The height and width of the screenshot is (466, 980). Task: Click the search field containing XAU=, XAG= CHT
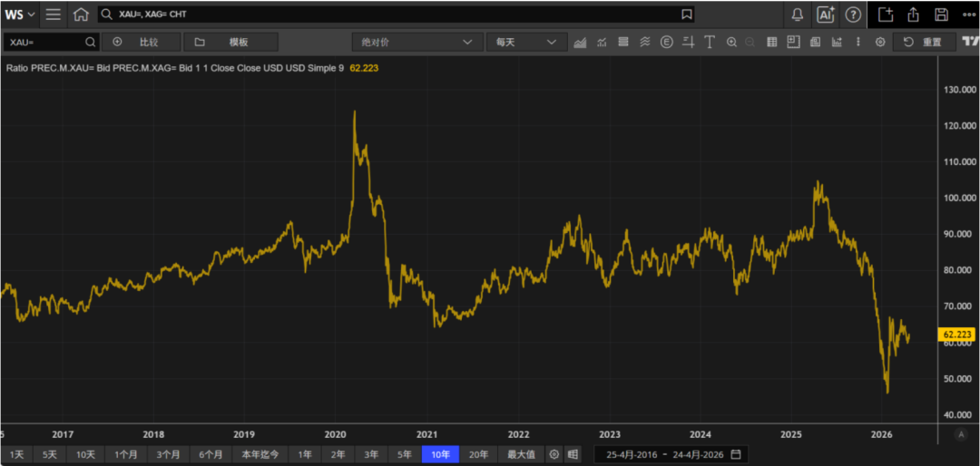click(x=396, y=15)
